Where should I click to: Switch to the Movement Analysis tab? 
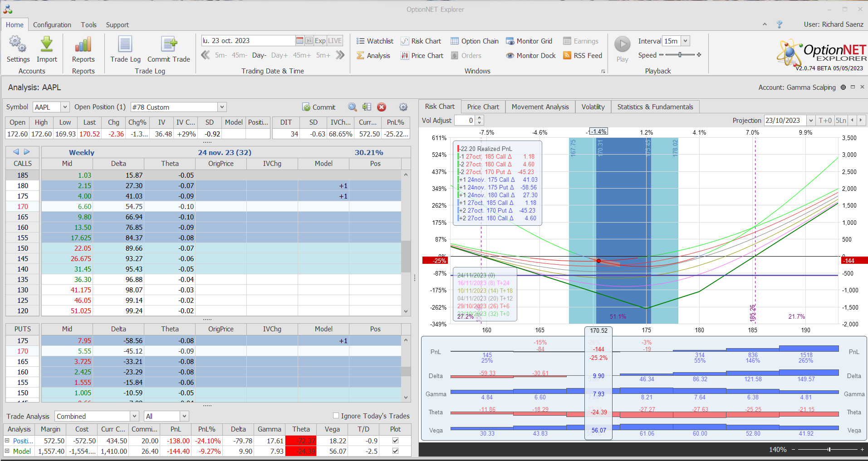coord(540,107)
